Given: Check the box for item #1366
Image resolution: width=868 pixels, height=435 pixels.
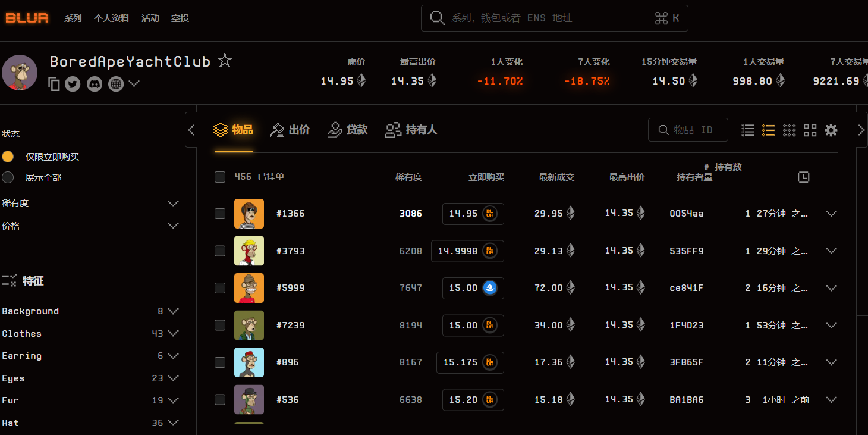Looking at the screenshot, I should point(220,214).
